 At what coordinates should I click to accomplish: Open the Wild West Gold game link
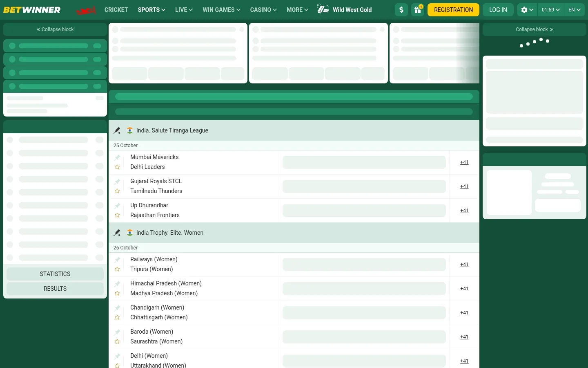[x=344, y=10]
